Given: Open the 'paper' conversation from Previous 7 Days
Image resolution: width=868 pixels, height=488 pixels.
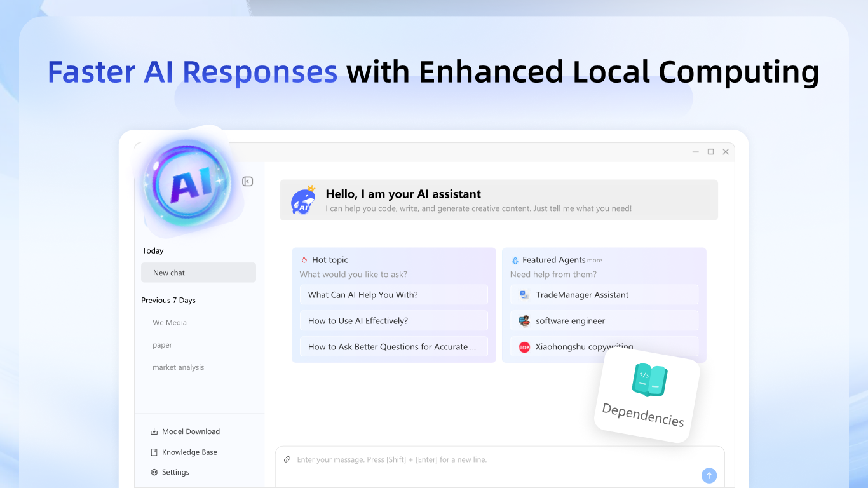Looking at the screenshot, I should point(163,344).
